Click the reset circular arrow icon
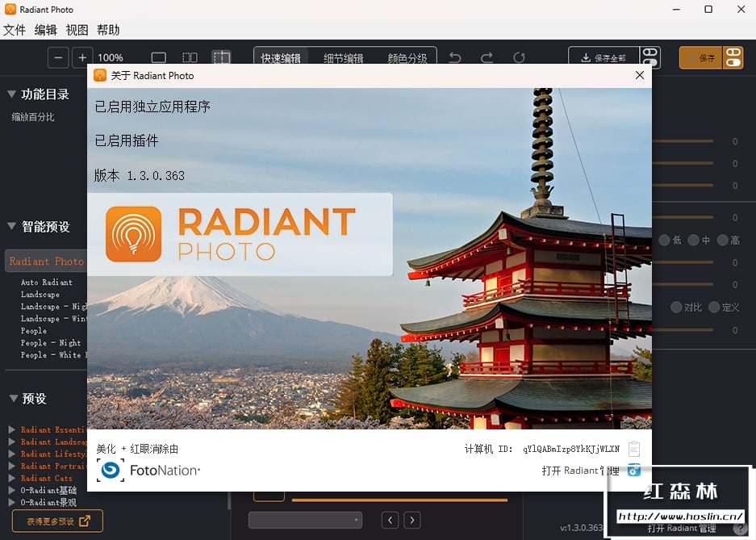This screenshot has height=540, width=756. (519, 58)
